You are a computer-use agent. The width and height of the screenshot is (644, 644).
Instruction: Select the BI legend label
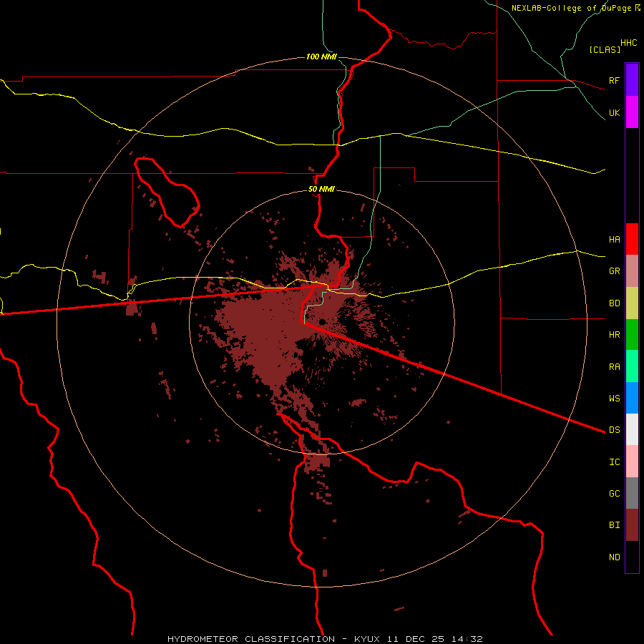coord(614,525)
